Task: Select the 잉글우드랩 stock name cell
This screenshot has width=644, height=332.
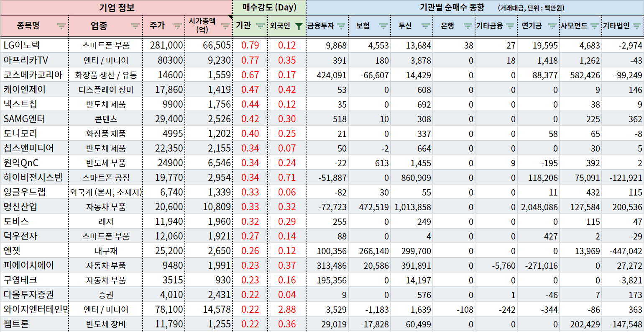Action: [34, 192]
